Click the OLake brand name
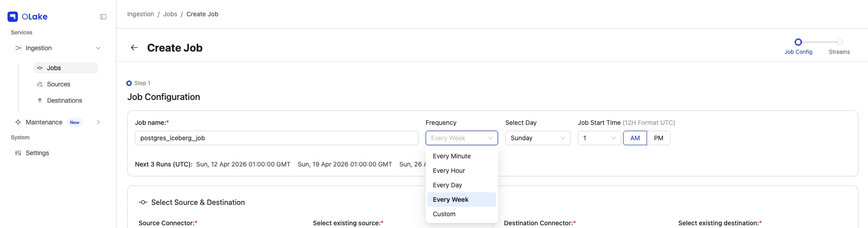Screen dimensions: 868x228 35,17
